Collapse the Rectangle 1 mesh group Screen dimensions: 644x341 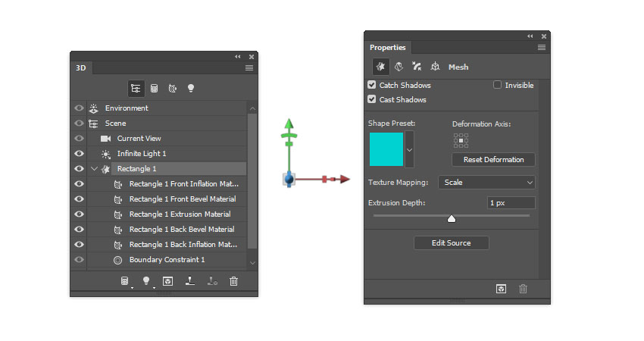click(94, 169)
